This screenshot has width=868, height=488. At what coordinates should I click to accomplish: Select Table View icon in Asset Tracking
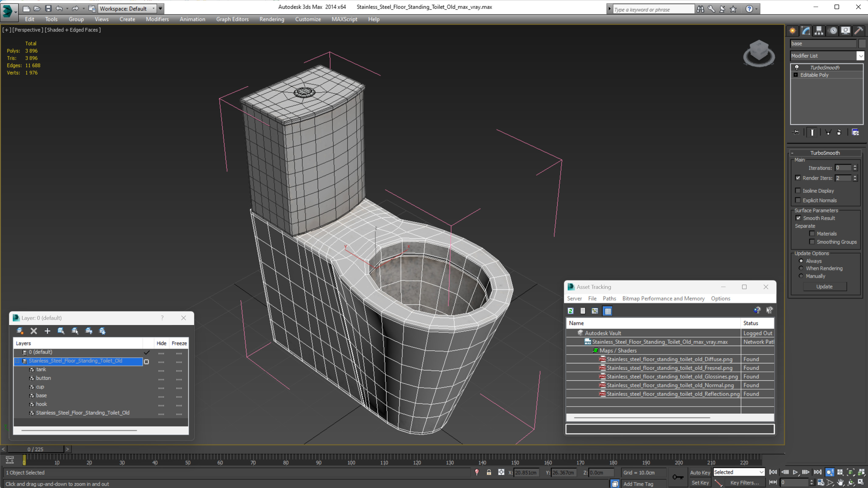click(608, 311)
